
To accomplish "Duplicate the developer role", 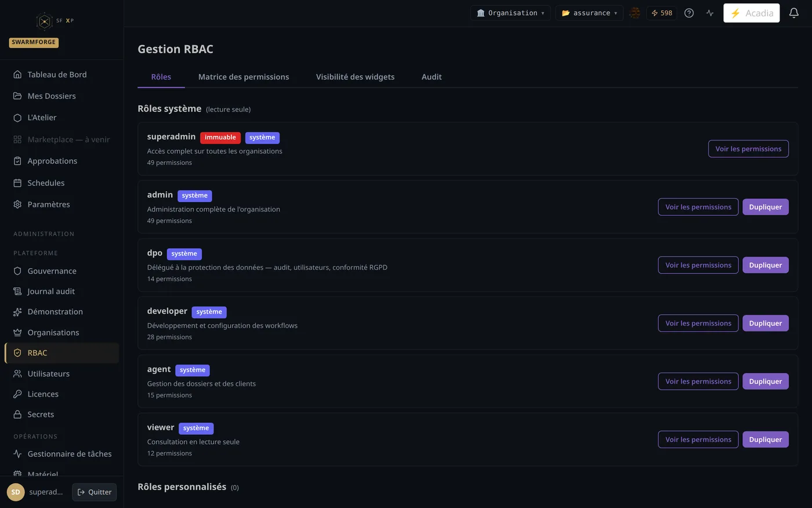I will [766, 323].
